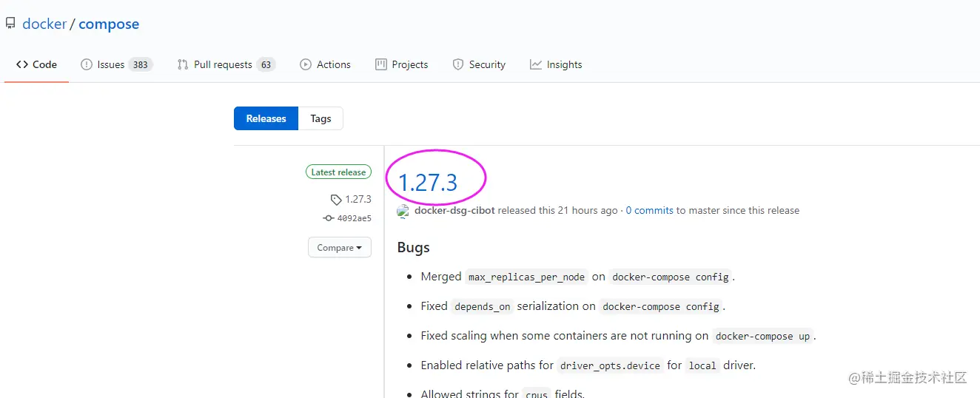Open the compose repository link
The width and height of the screenshot is (980, 398).
click(109, 24)
